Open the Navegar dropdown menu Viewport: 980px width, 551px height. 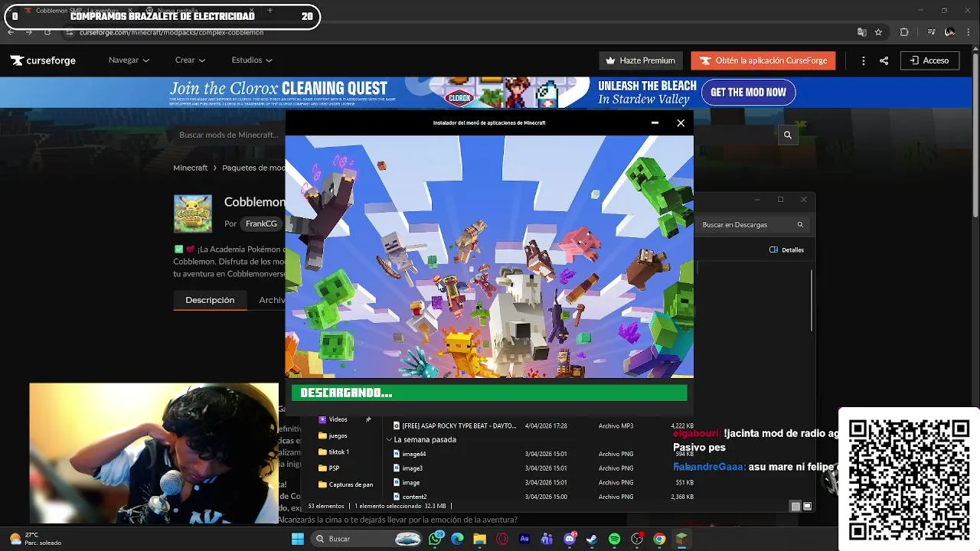point(129,60)
